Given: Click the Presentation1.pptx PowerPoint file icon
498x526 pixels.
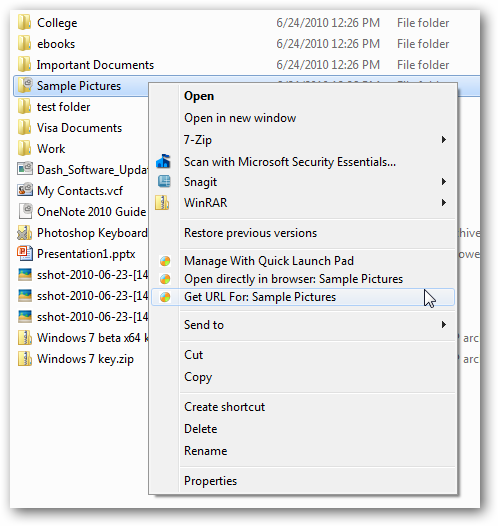Looking at the screenshot, I should [25, 253].
